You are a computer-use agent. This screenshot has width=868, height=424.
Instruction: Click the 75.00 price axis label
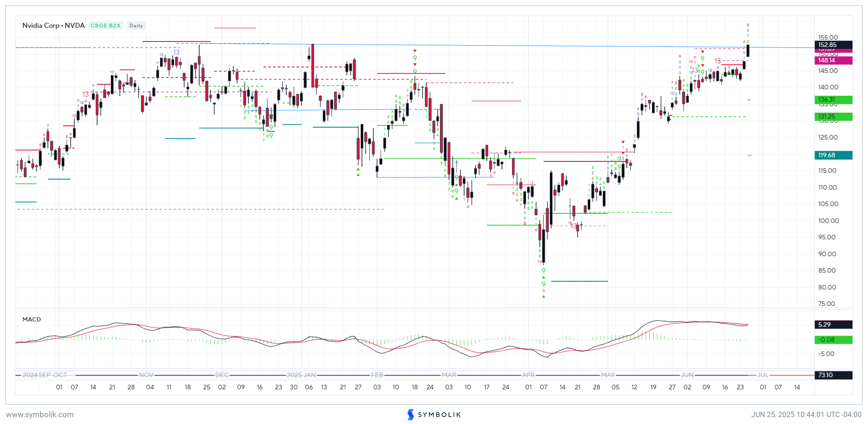[827, 304]
